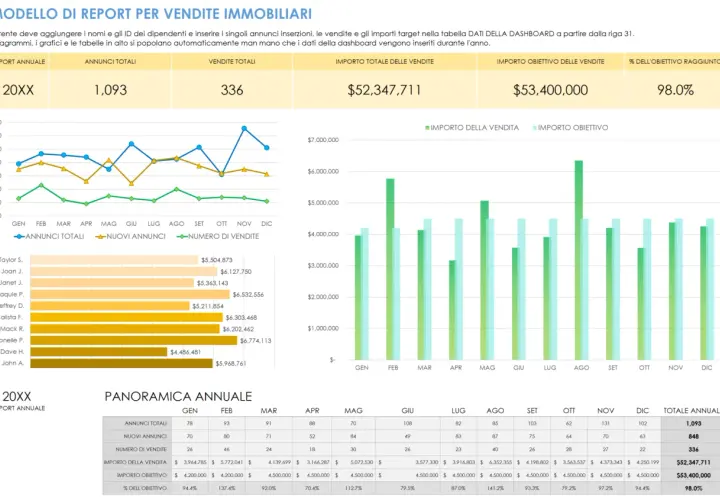Click the large 20XX label beside PANORAMICA ANNUALE
This screenshot has width=720, height=500.
click(x=17, y=397)
